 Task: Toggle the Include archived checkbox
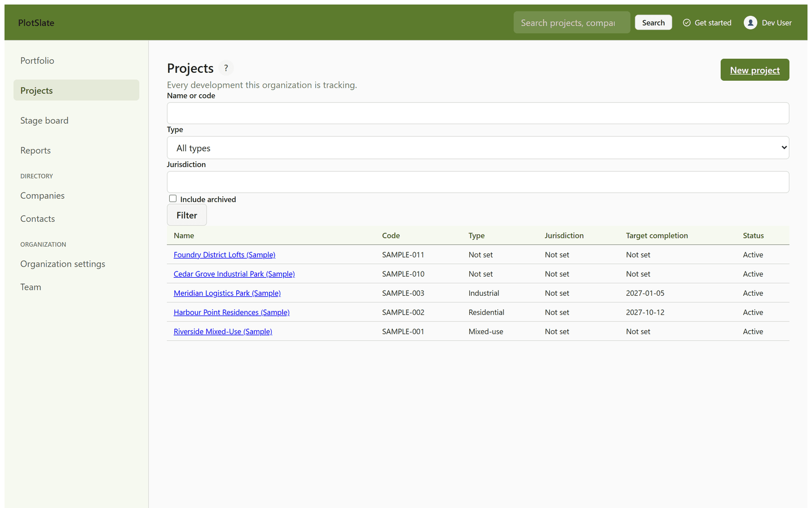coord(173,199)
